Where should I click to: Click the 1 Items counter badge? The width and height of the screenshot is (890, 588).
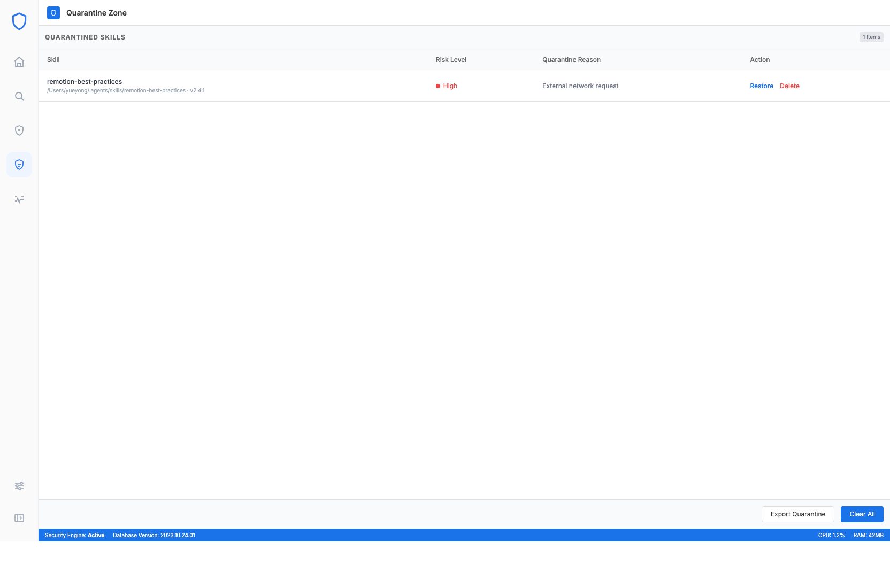coord(871,37)
